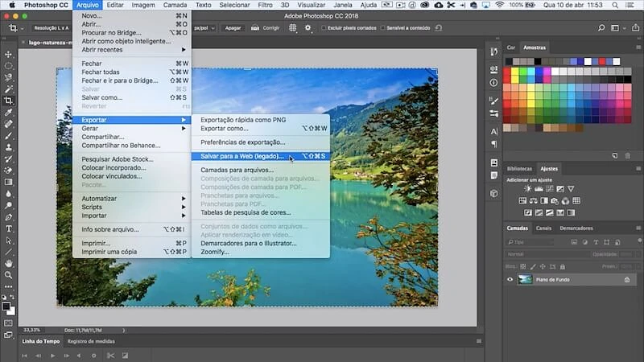Toggle lock image pixels brush icon
The height and width of the screenshot is (362, 644).
pos(533,266)
